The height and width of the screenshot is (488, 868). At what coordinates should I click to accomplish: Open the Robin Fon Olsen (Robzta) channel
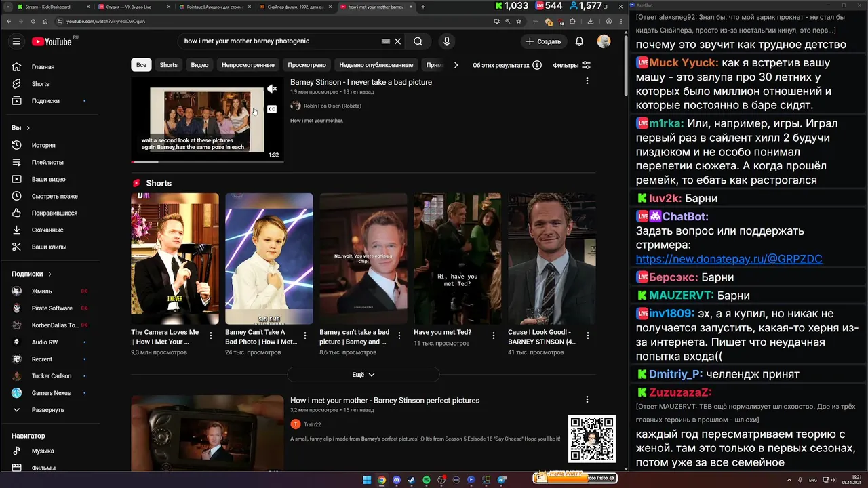click(332, 106)
